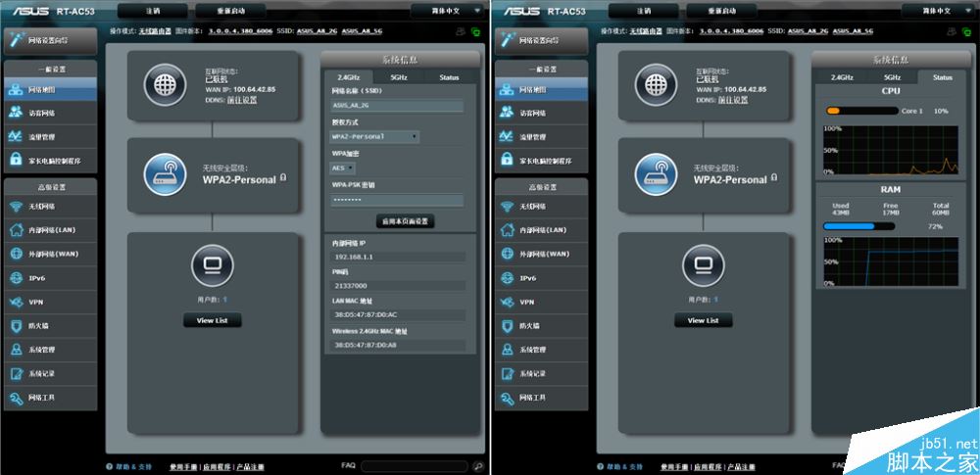Click green network status icon, left screenshot header

click(x=476, y=31)
